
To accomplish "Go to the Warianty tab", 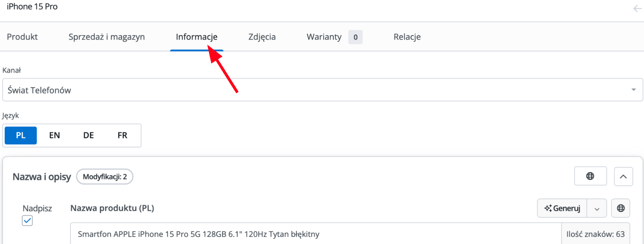I will pos(334,37).
